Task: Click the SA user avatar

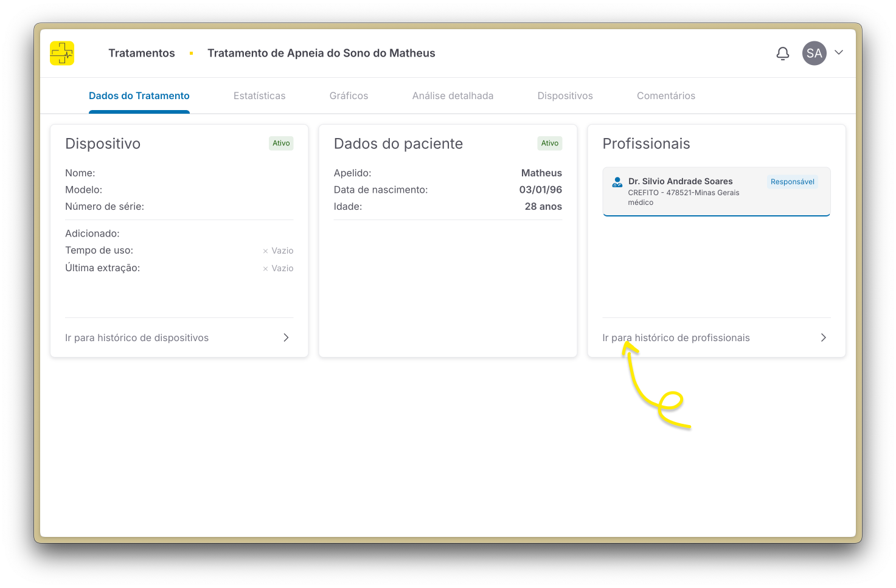Action: tap(814, 54)
